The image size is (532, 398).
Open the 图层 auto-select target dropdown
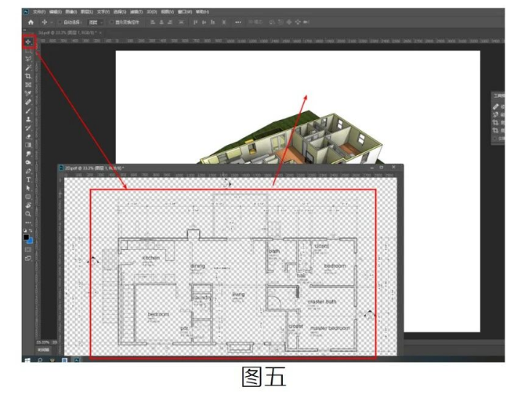point(96,23)
